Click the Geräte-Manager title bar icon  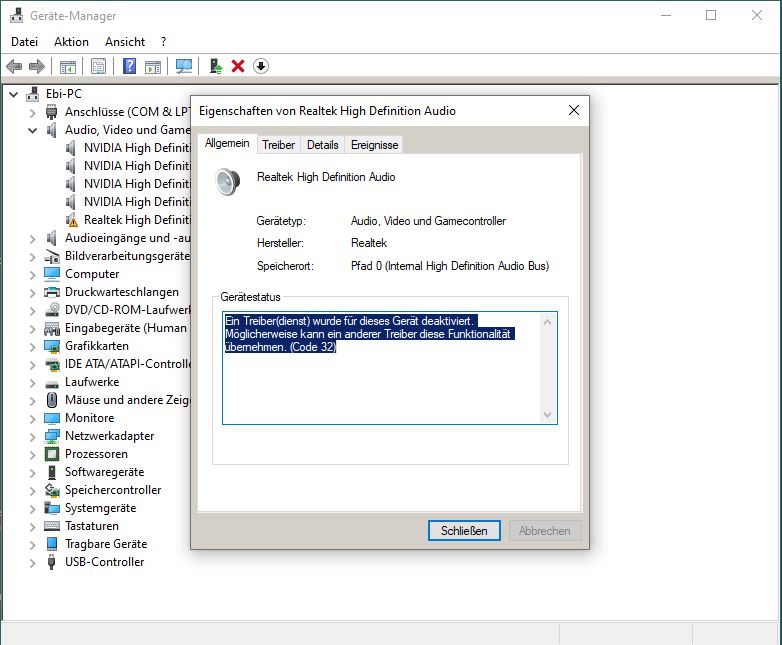pos(16,15)
